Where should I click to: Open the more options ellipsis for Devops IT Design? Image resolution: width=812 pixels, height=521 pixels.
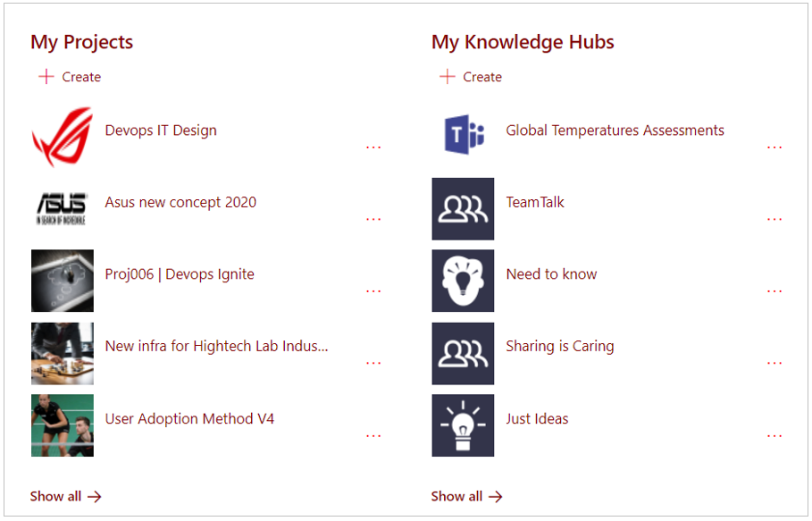point(373,147)
